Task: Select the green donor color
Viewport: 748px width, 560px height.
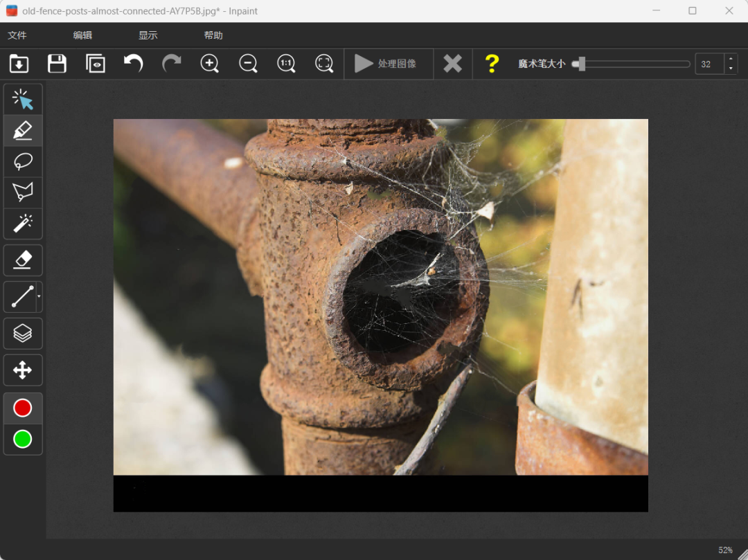Action: 23,440
